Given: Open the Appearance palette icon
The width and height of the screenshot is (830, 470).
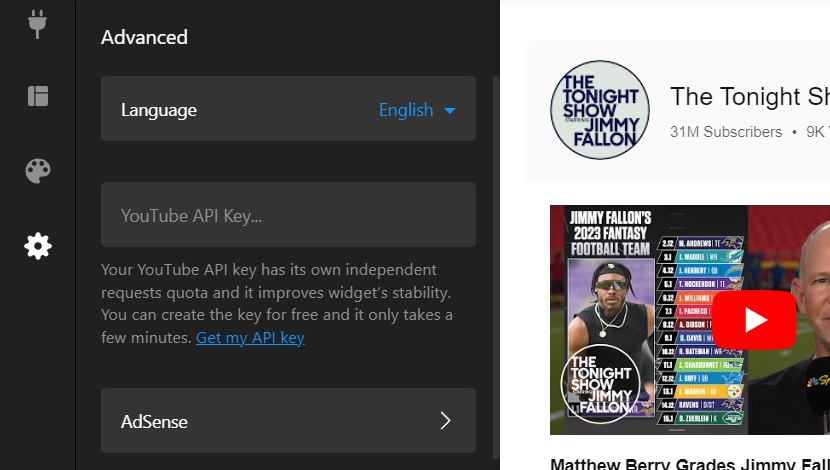Looking at the screenshot, I should click(x=38, y=171).
